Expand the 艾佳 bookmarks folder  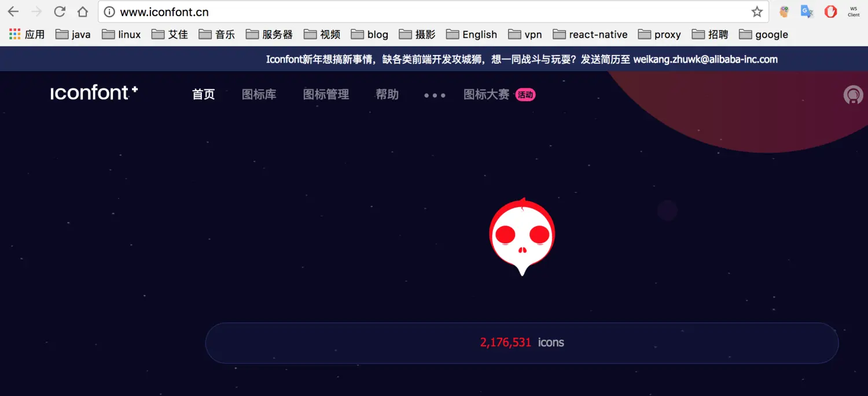coord(170,35)
